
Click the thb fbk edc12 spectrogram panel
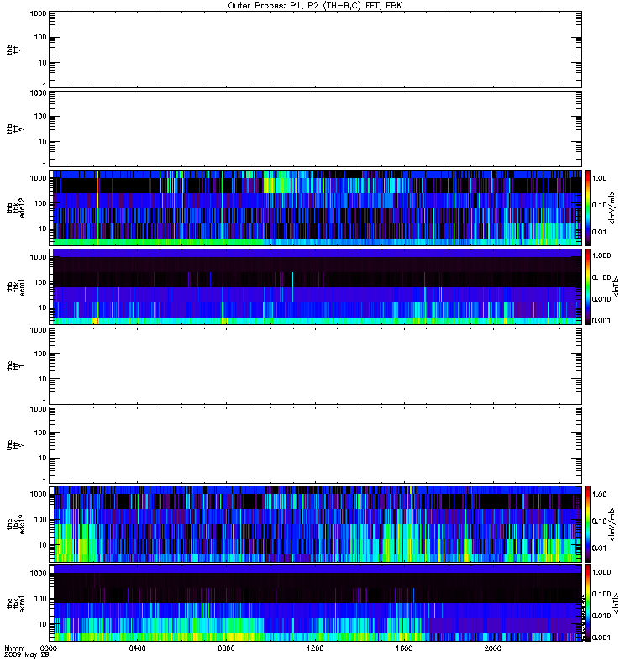(316, 207)
